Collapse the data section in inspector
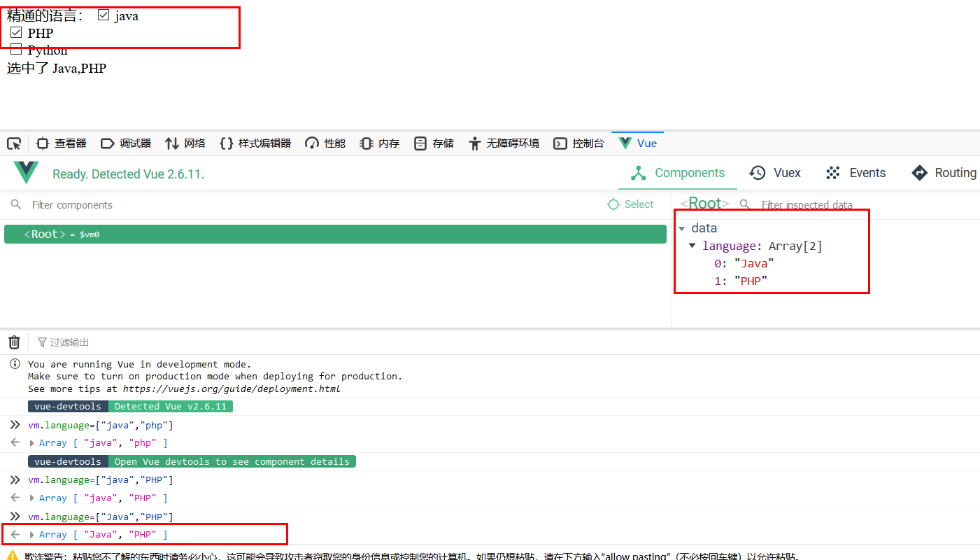Image resolution: width=980 pixels, height=560 pixels. (x=682, y=228)
